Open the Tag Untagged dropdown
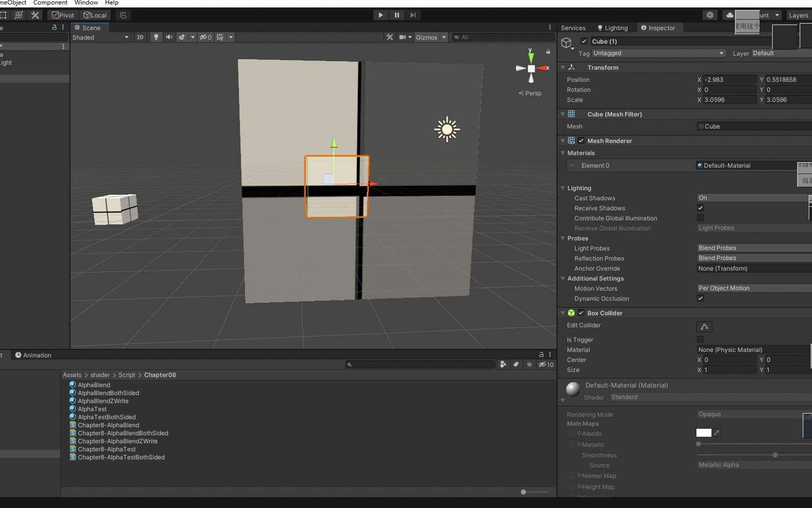 [x=658, y=53]
